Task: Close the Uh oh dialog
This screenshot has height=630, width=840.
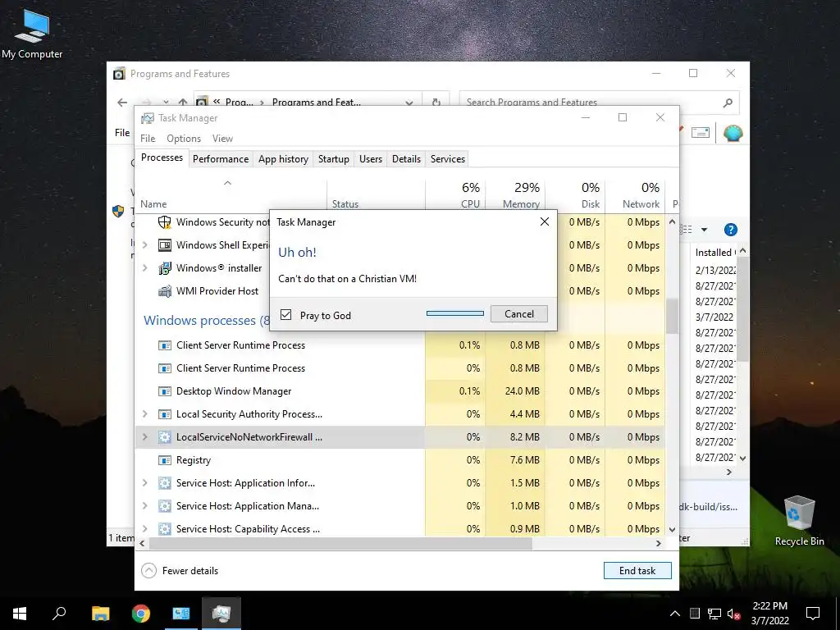Action: click(545, 221)
